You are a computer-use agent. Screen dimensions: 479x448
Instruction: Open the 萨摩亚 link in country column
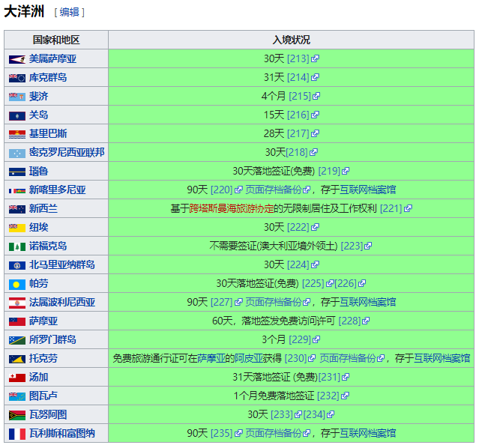click(x=43, y=321)
